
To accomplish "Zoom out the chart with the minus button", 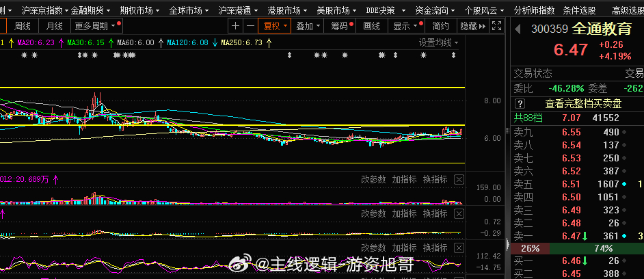I will [x=250, y=26].
